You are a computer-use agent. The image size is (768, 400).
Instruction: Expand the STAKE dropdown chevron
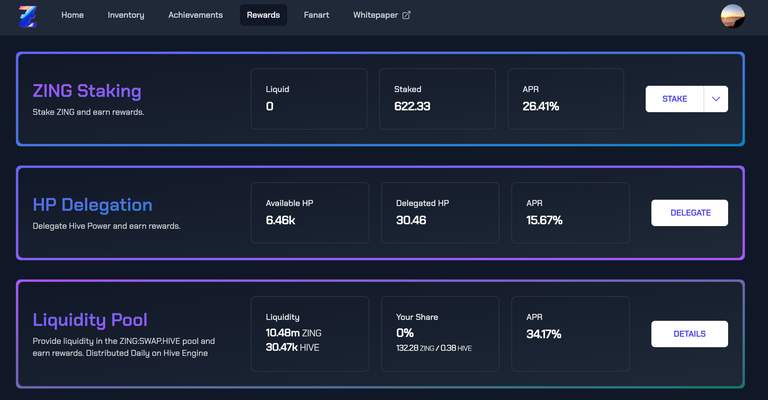(x=716, y=99)
